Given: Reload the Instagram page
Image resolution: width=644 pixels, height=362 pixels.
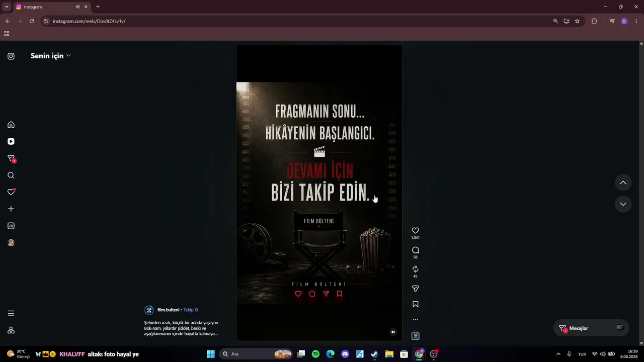Looking at the screenshot, I should click(32, 21).
